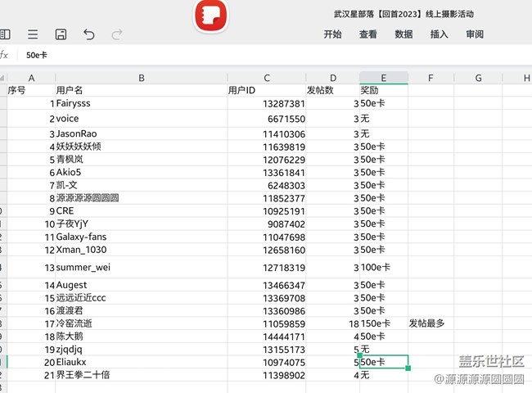The height and width of the screenshot is (393, 532).
Task: Select user ID cell 14444171
Action: coord(267,337)
